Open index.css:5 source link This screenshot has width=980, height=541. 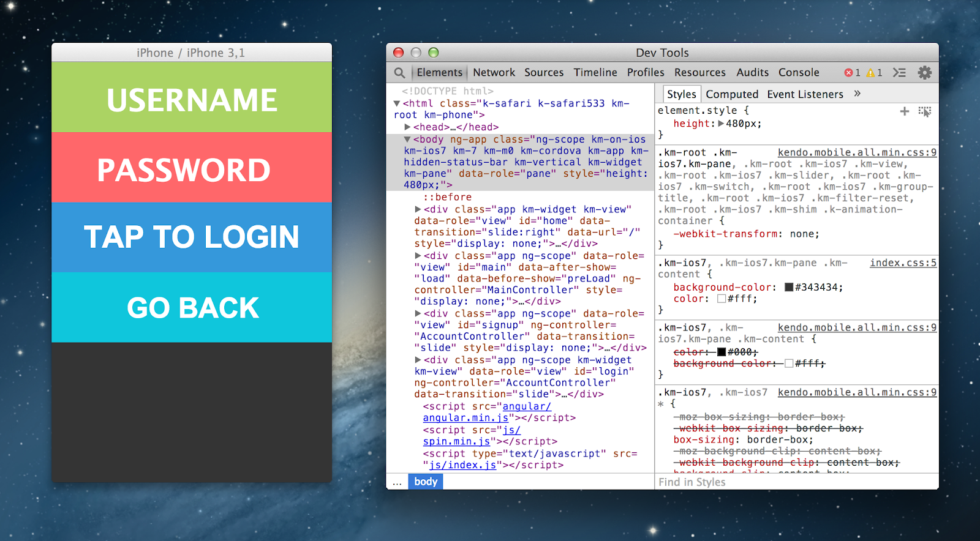coord(903,263)
